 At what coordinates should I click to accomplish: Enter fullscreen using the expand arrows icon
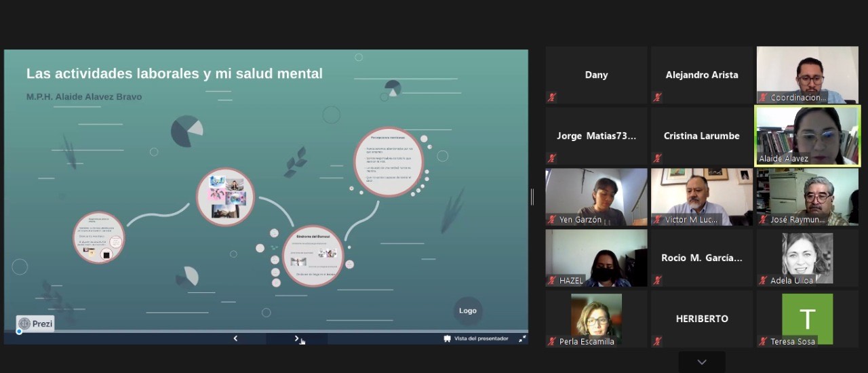[x=522, y=338]
